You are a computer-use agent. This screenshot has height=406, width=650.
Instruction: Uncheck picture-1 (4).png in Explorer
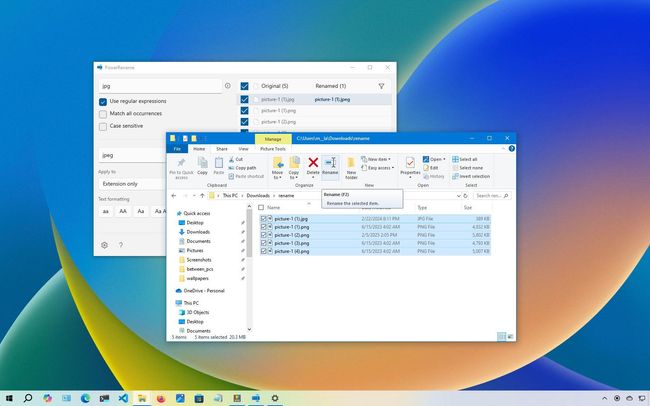(x=263, y=251)
